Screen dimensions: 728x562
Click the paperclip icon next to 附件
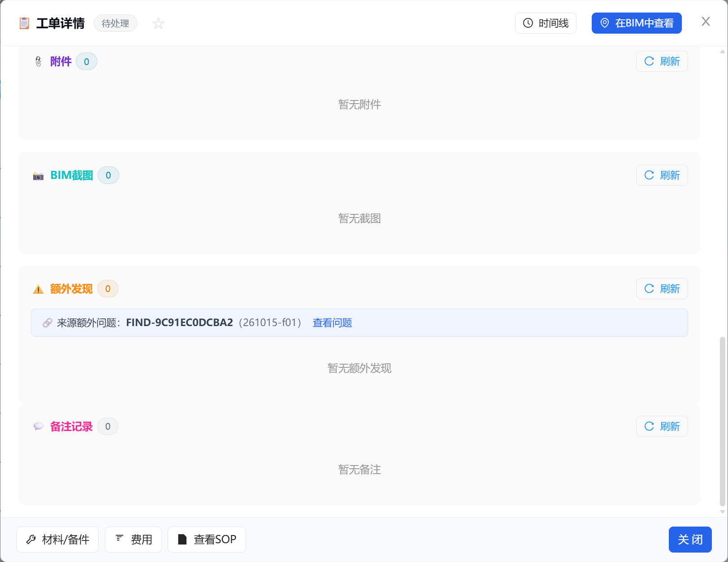pyautogui.click(x=39, y=61)
